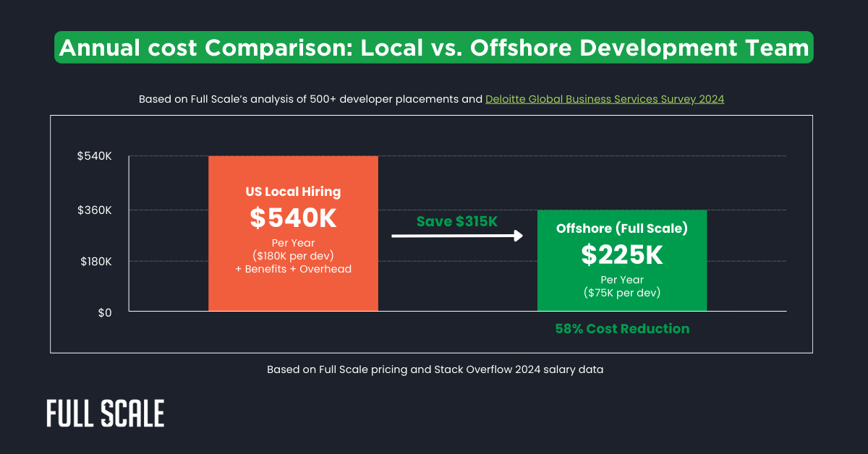Screen dimensions: 868x454
Task: Toggle the Offshore (Full Scale) heading
Action: [622, 228]
